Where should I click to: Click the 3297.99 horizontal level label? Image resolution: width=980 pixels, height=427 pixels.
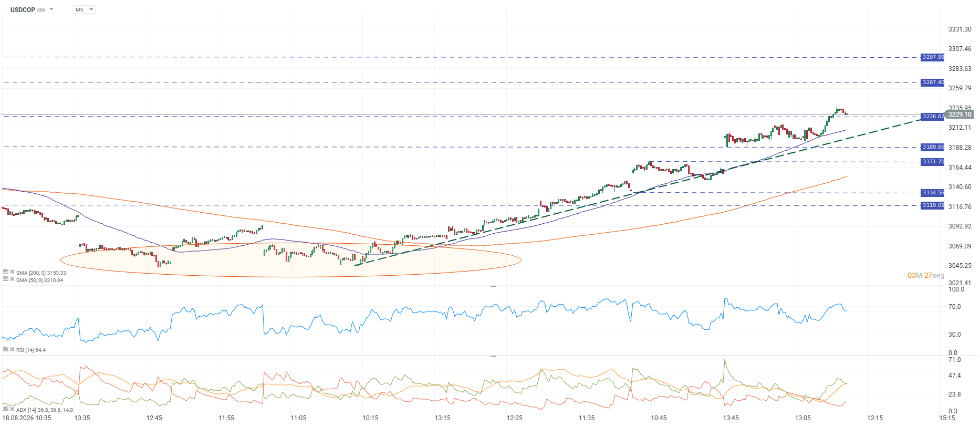pyautogui.click(x=933, y=57)
